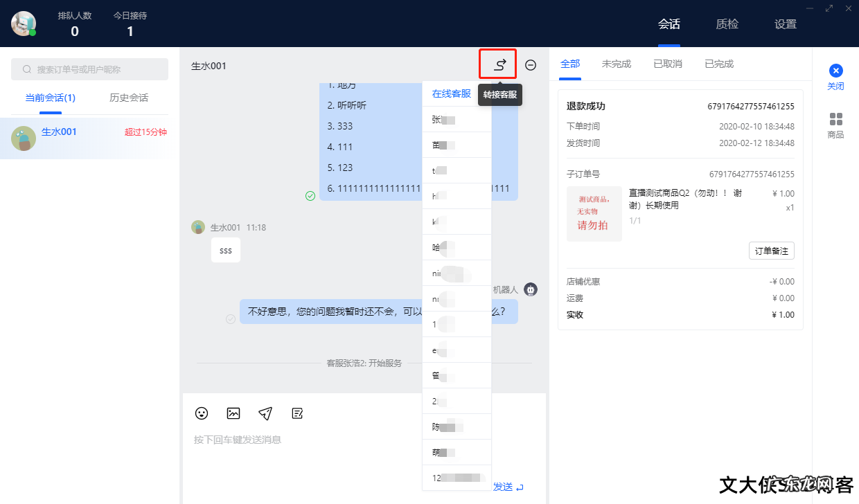Click the minus icon to end the session
Viewport: 859px width, 504px height.
coord(530,64)
